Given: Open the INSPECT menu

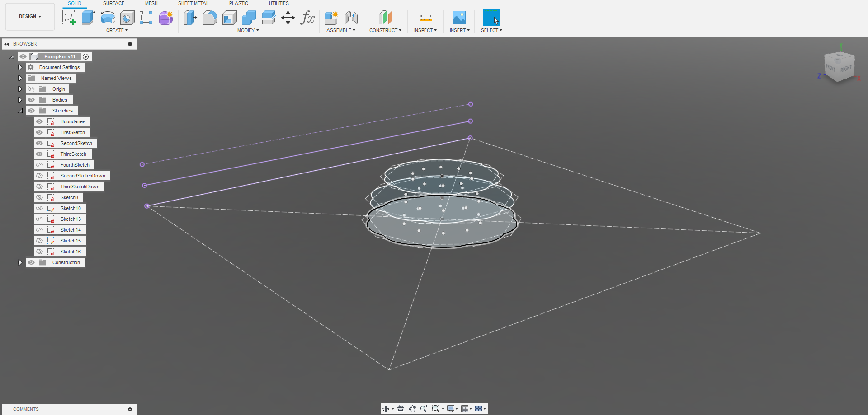Looking at the screenshot, I should point(425,30).
